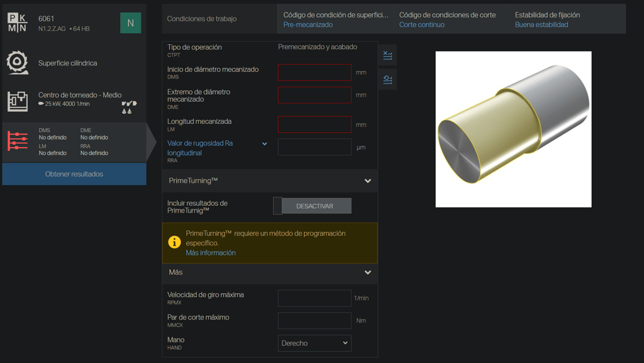This screenshot has height=363, width=644.
Task: Select the green N material class badge
Action: click(x=131, y=23)
